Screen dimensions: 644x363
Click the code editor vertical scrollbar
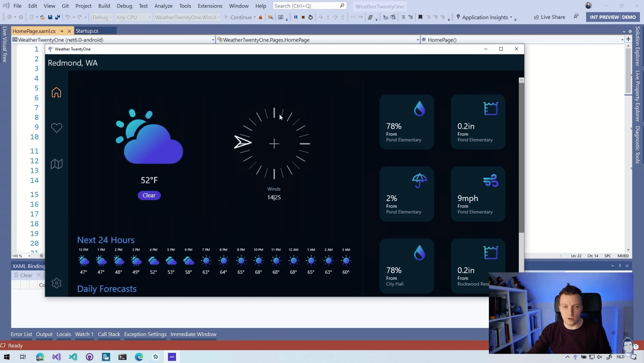628,71
